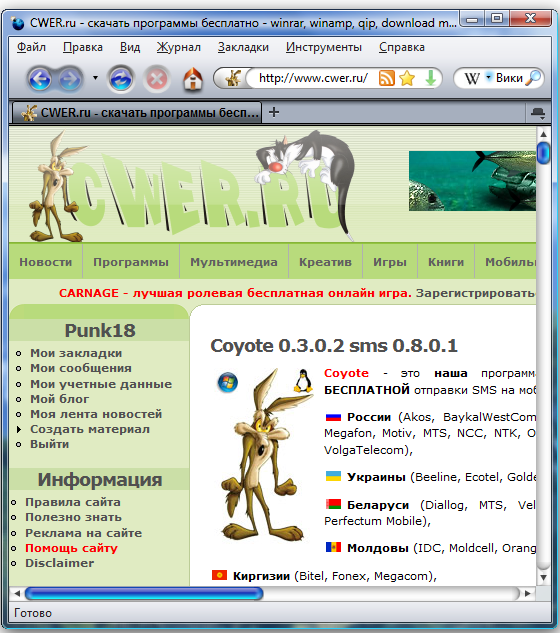Click the red Coyote link in article text
Viewport: 560px width, 633px height.
(346, 373)
